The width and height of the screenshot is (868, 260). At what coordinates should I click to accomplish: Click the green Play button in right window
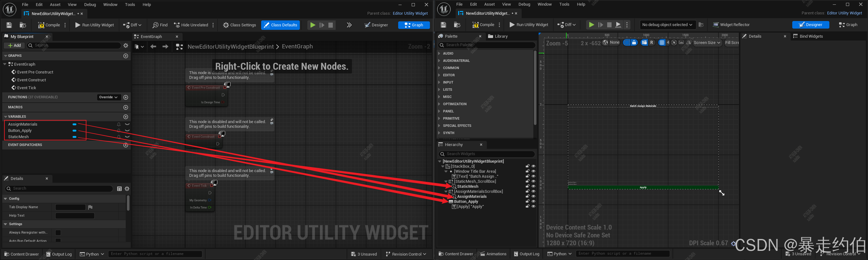591,24
